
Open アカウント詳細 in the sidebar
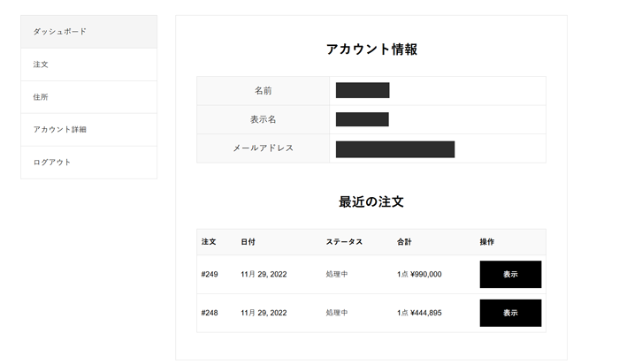click(x=60, y=130)
